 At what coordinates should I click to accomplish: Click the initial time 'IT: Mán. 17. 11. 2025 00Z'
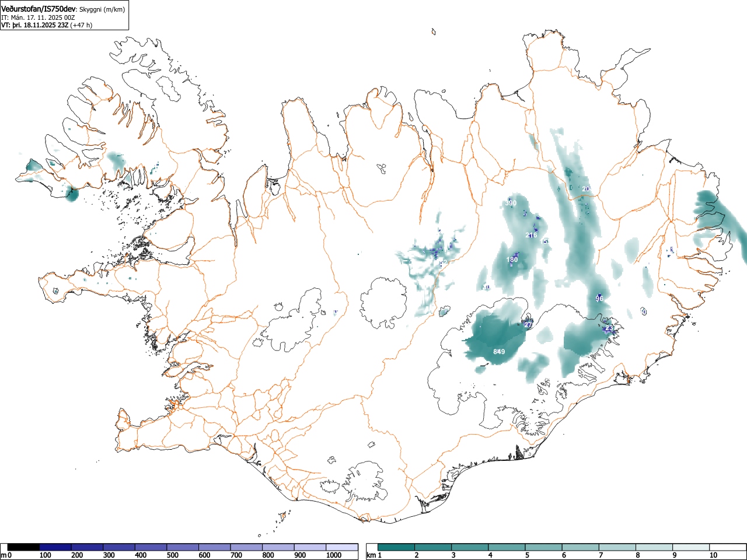38,17
